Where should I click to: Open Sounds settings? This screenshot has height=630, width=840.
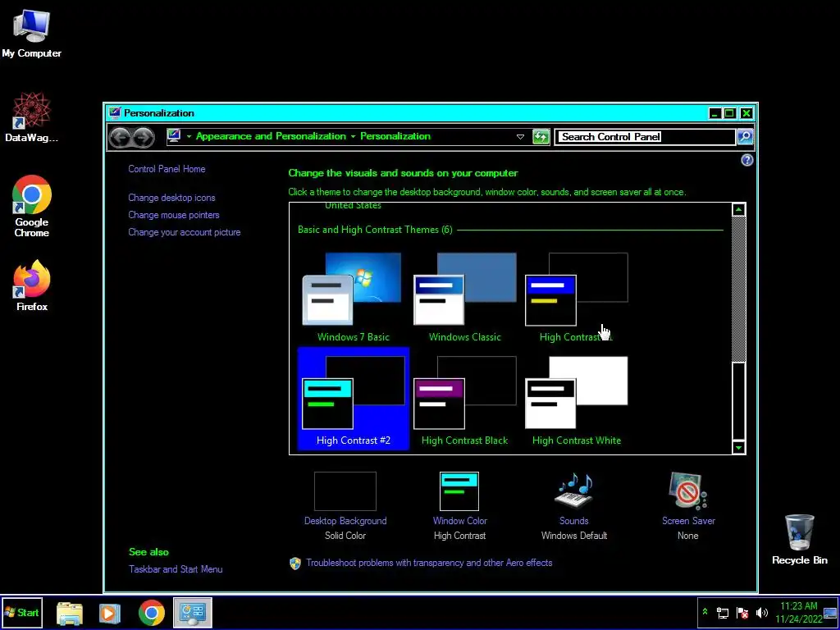tap(573, 505)
